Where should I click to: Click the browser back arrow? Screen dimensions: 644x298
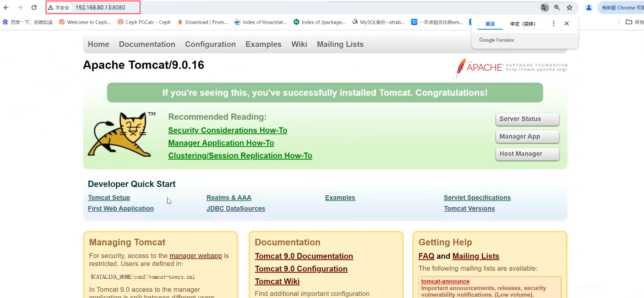(6, 8)
